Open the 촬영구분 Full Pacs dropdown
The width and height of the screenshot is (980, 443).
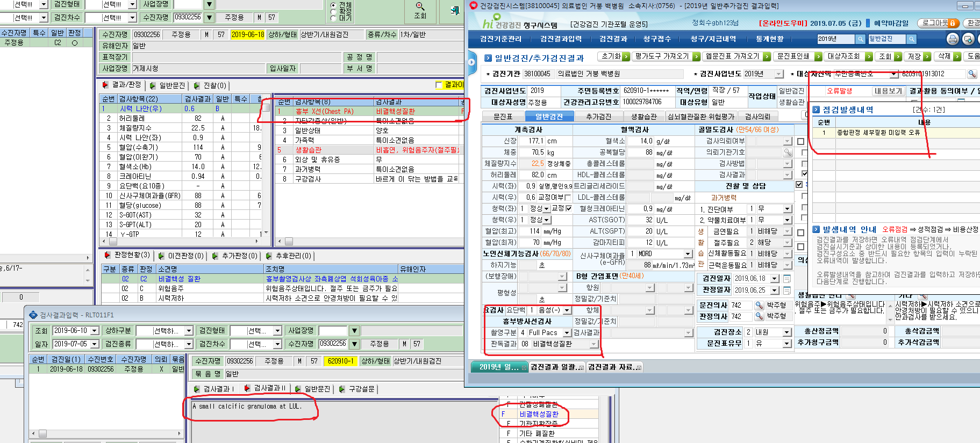tap(567, 333)
